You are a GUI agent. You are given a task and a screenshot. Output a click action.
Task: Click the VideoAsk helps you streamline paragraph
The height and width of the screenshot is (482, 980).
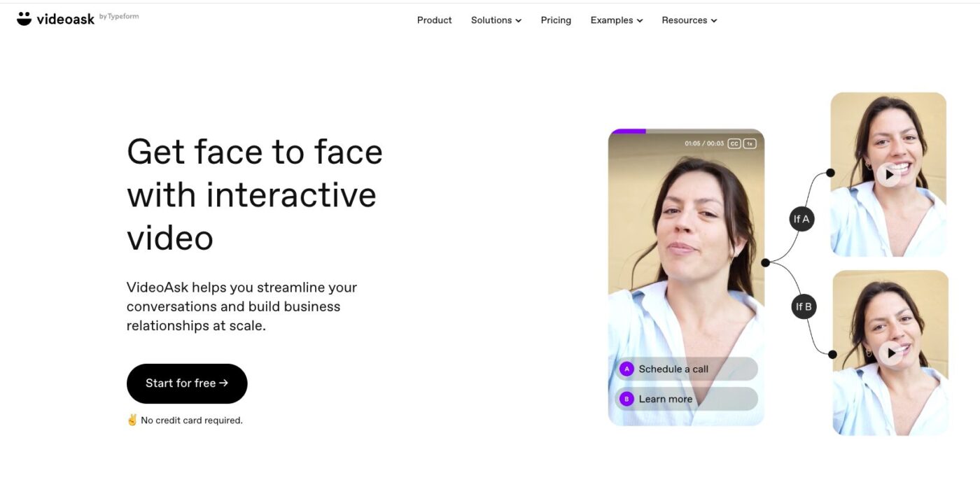(x=242, y=306)
